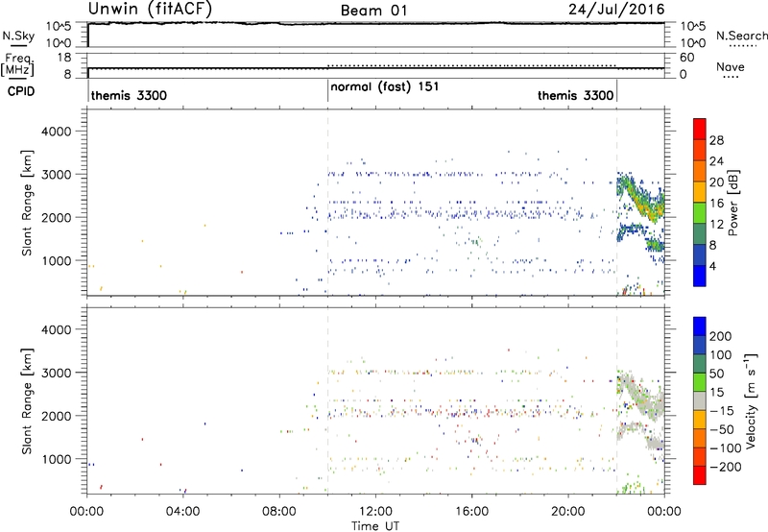Click the '1000' tick on the velocity panel
This screenshot has height=532, width=768.
tap(56, 459)
